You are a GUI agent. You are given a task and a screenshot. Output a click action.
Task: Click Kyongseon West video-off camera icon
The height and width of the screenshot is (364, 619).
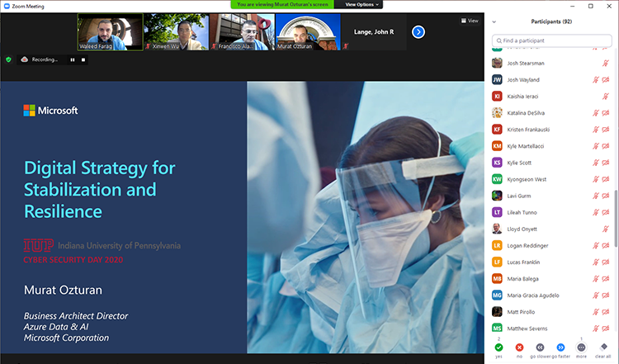(x=606, y=179)
